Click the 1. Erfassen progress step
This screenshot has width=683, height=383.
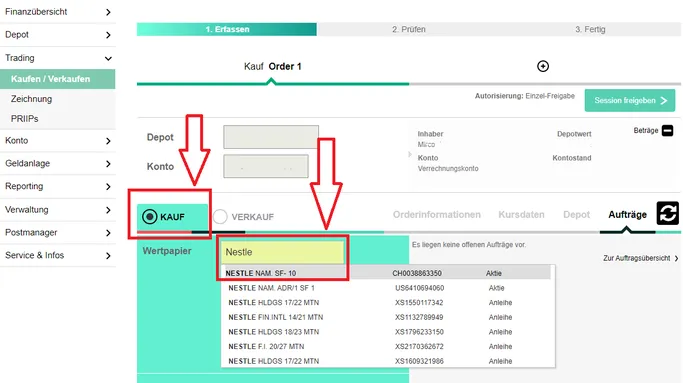click(x=227, y=29)
